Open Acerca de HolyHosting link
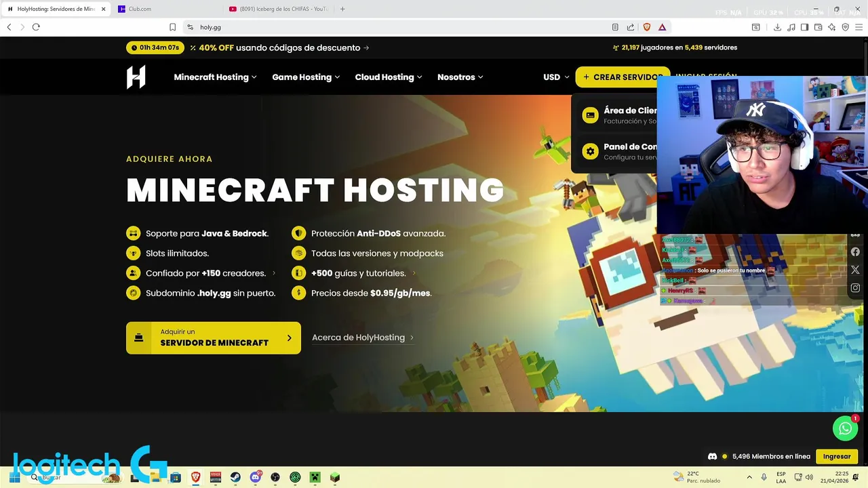This screenshot has width=868, height=488. point(363,338)
